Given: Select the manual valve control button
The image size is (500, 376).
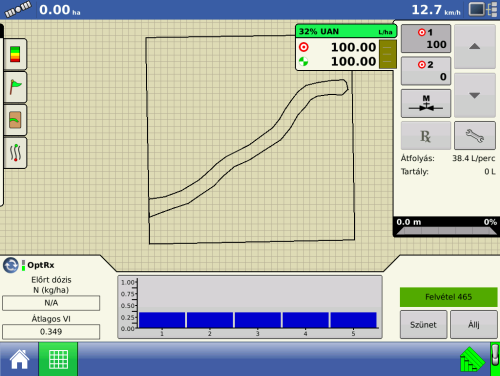Looking at the screenshot, I should click(426, 103).
